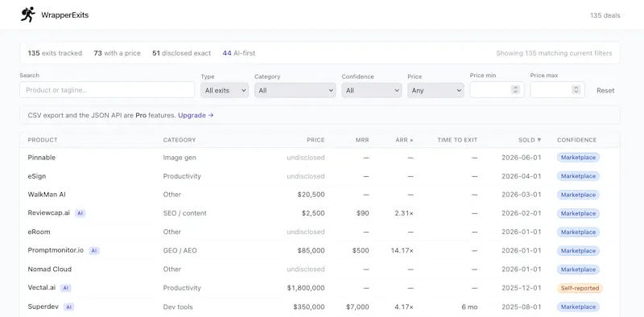Sort by the MRR column header
Screen dimensions: 644x317
[x=362, y=140]
